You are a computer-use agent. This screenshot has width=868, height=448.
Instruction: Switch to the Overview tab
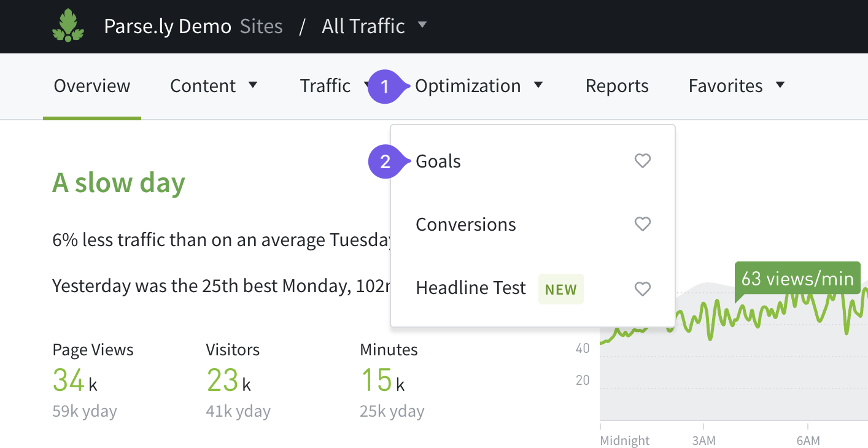point(92,86)
